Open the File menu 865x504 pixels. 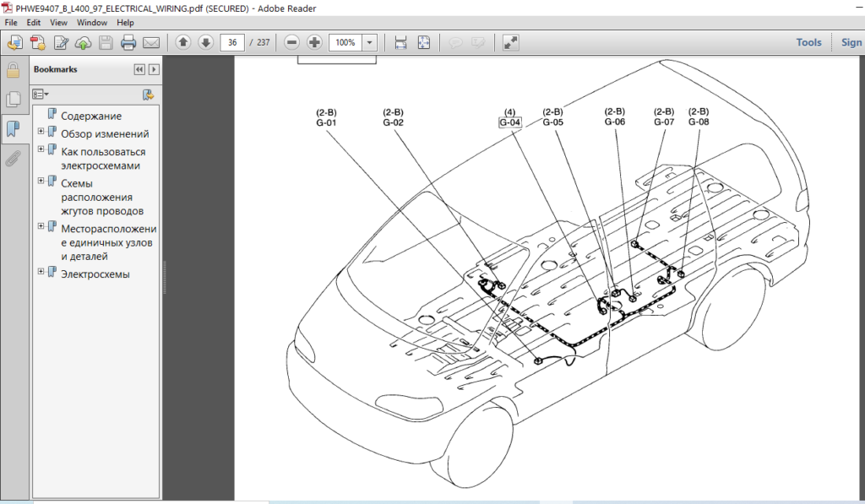point(11,23)
